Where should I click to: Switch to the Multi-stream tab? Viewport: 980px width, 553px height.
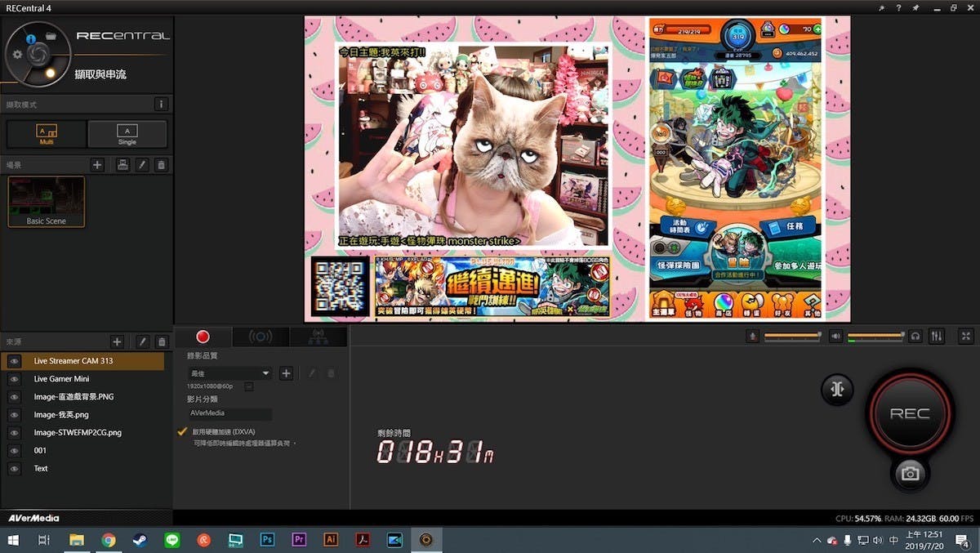318,337
